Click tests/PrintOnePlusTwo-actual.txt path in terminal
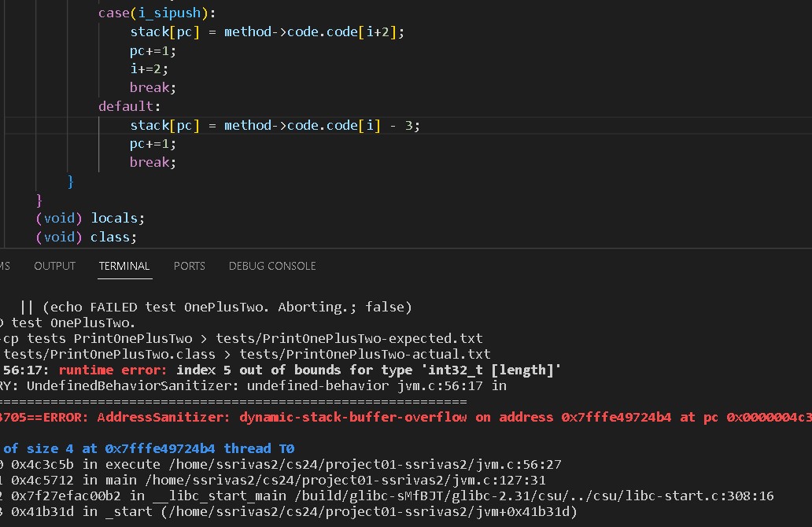 pos(364,355)
